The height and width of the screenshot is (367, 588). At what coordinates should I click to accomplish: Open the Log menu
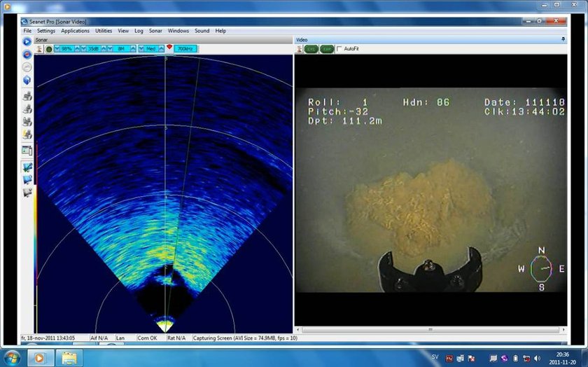point(139,31)
